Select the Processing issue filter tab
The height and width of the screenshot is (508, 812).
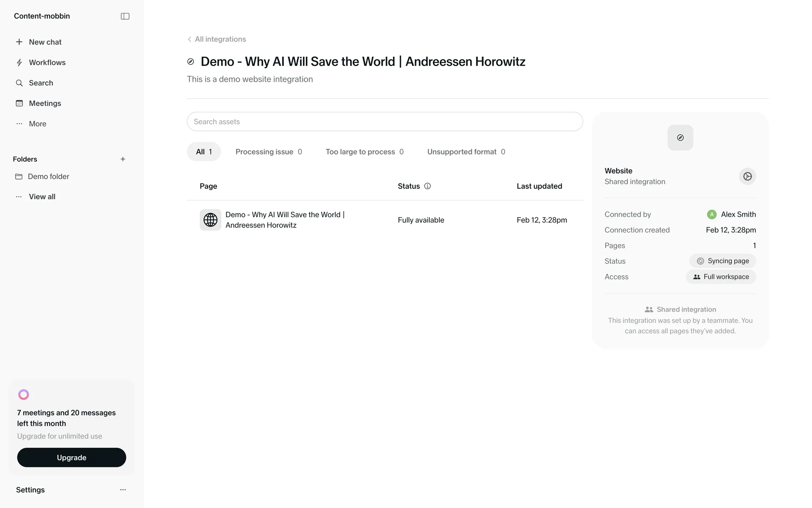click(x=269, y=152)
